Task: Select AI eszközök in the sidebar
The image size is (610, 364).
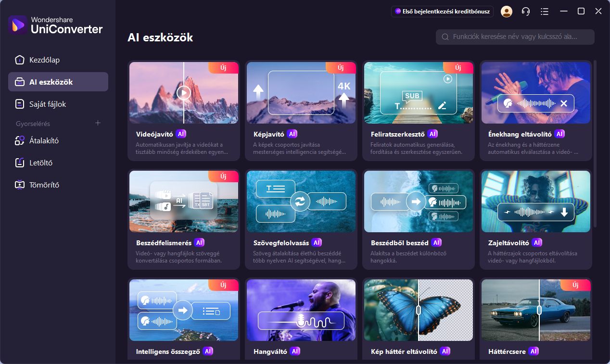Action: 58,82
